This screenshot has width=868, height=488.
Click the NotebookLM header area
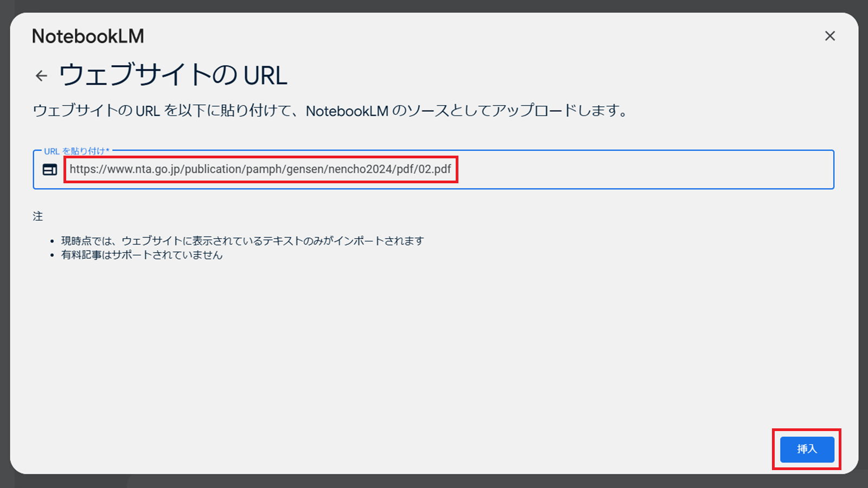[88, 36]
